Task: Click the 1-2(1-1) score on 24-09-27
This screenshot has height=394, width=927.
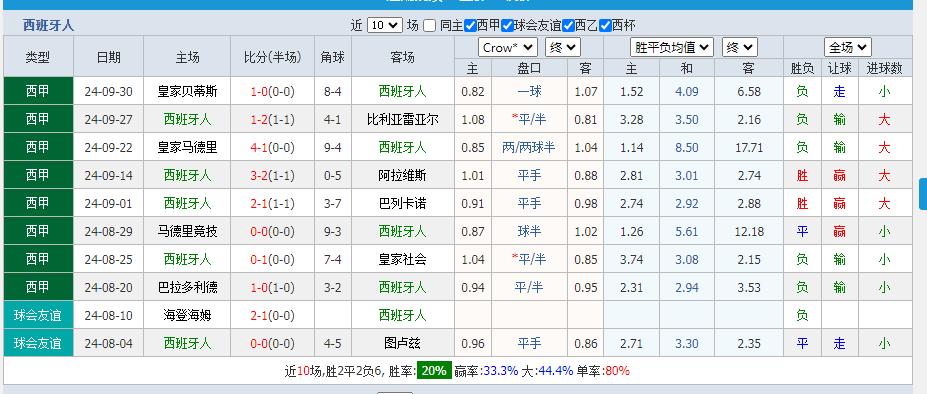Action: click(273, 120)
